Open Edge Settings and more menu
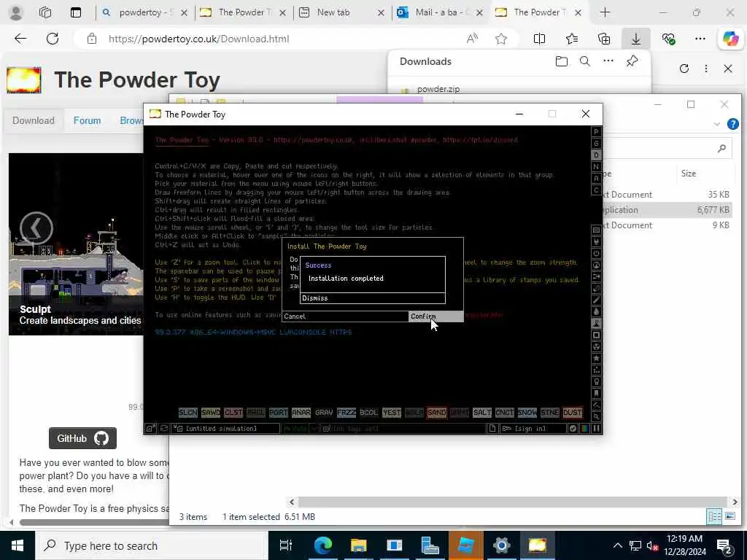The height and width of the screenshot is (560, 747). tap(700, 39)
